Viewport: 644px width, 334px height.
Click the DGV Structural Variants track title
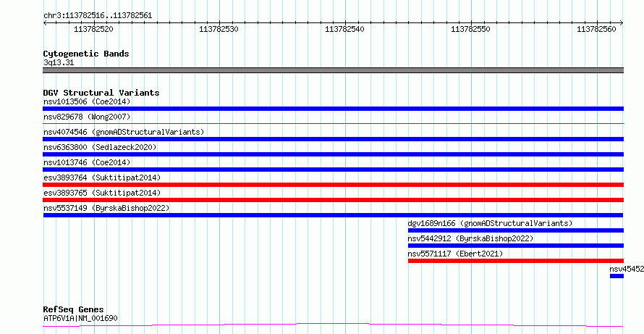101,93
